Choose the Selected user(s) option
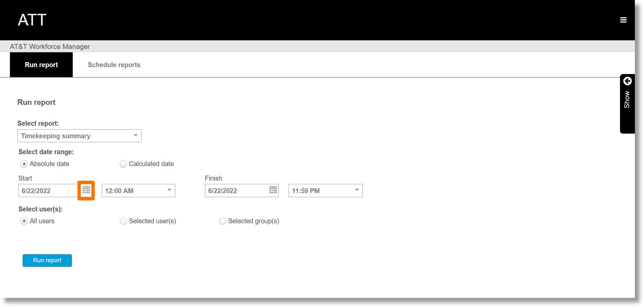644x307 pixels. pyautogui.click(x=123, y=221)
